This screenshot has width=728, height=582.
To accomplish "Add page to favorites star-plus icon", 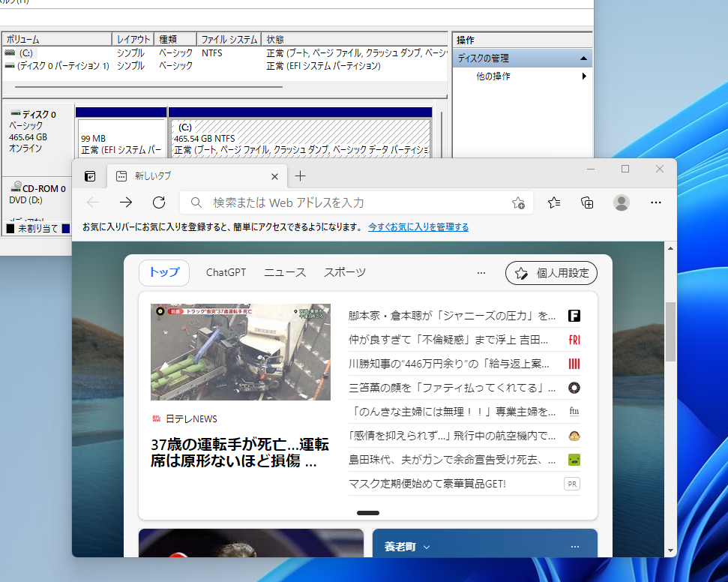I will coord(518,203).
